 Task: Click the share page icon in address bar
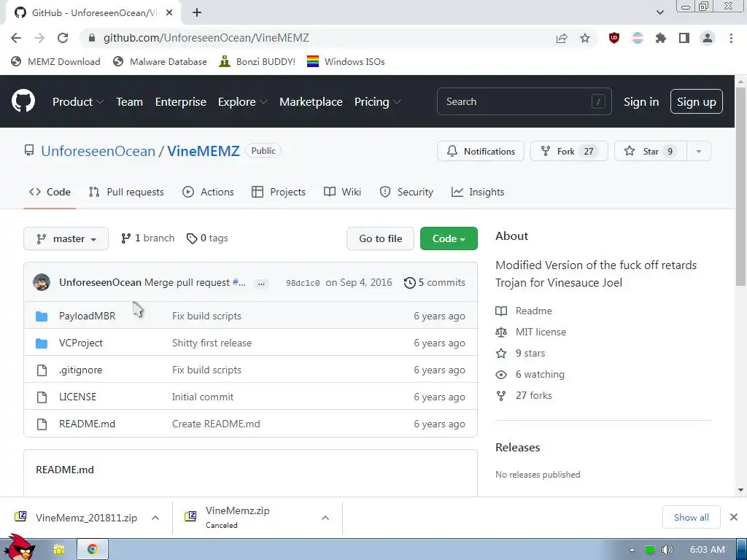point(562,38)
